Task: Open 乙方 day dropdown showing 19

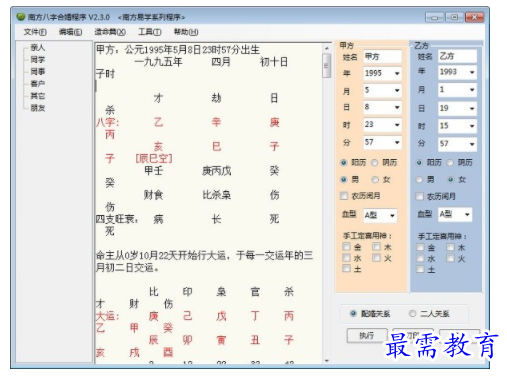Action: [457, 108]
